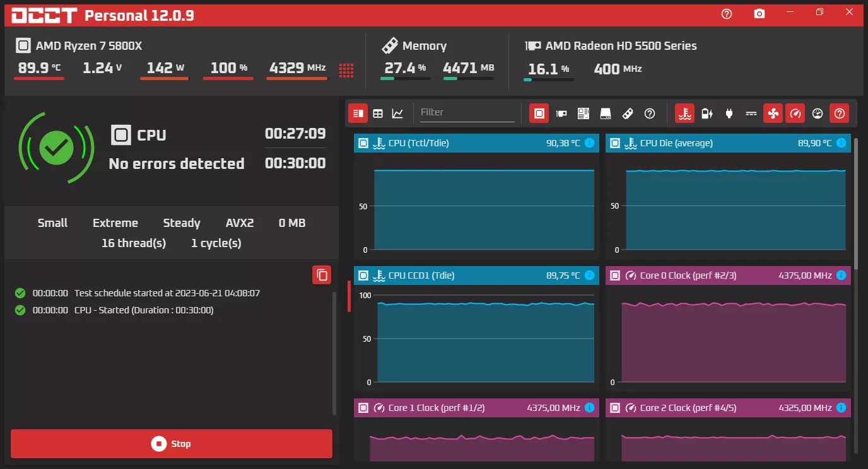Screen dimensions: 868x469
Task: Click the 4471 MB memory usage value
Action: [x=469, y=68]
